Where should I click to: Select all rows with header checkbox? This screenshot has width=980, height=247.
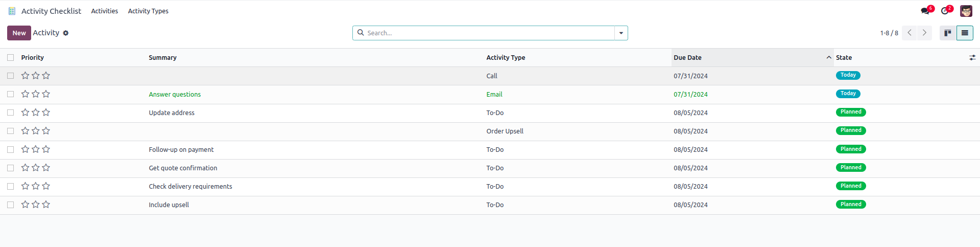11,58
